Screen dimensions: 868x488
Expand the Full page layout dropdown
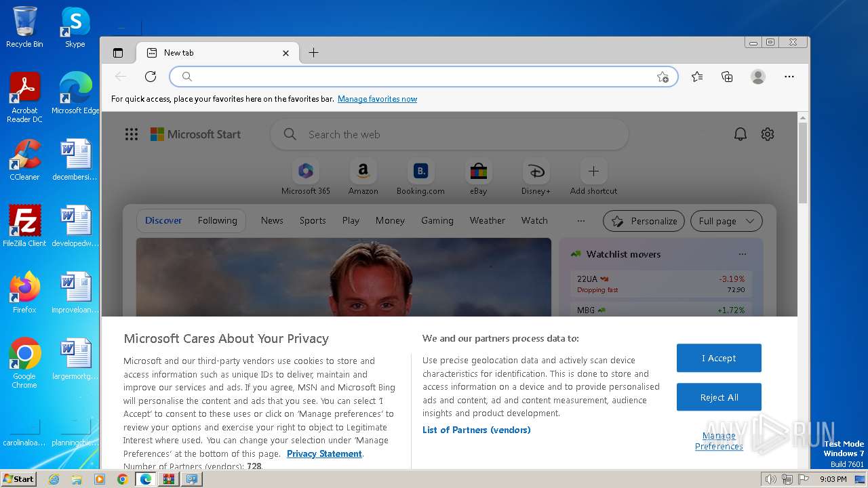point(726,221)
